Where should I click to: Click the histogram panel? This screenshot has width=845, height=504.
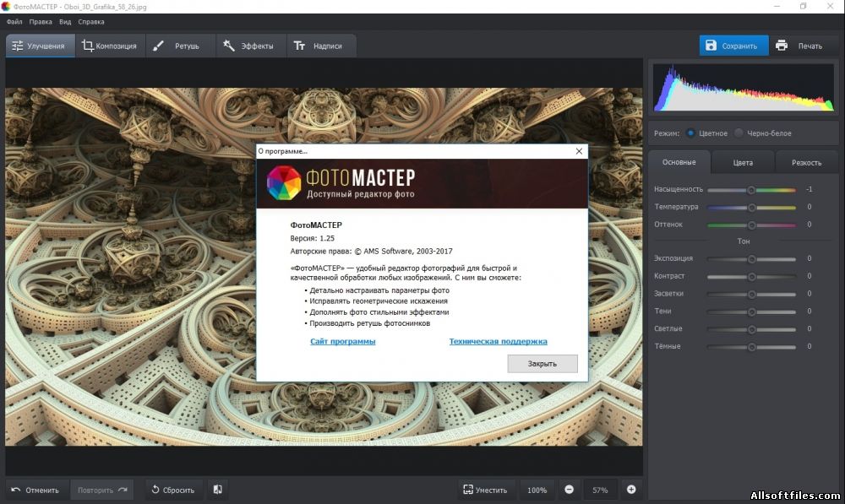(x=744, y=88)
